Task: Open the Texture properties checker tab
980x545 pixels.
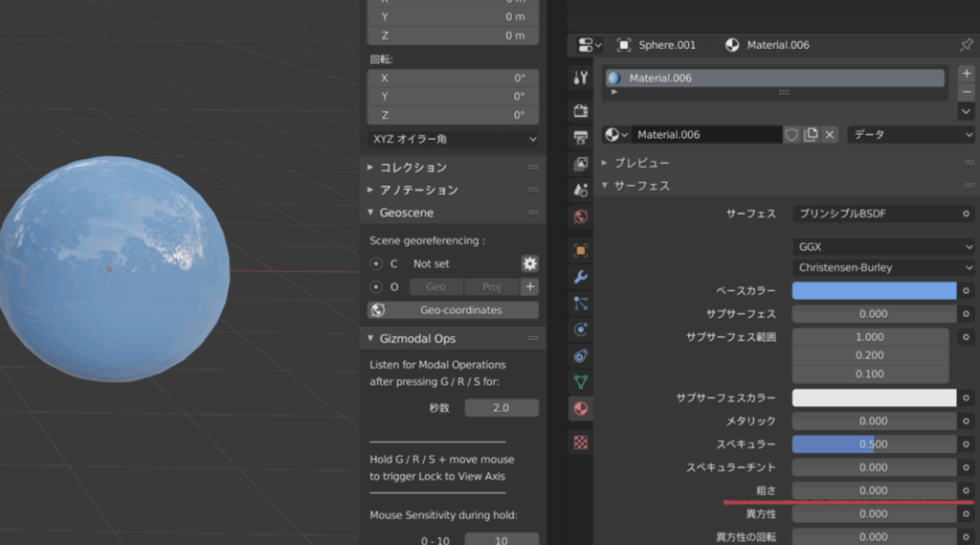Action: tap(580, 443)
